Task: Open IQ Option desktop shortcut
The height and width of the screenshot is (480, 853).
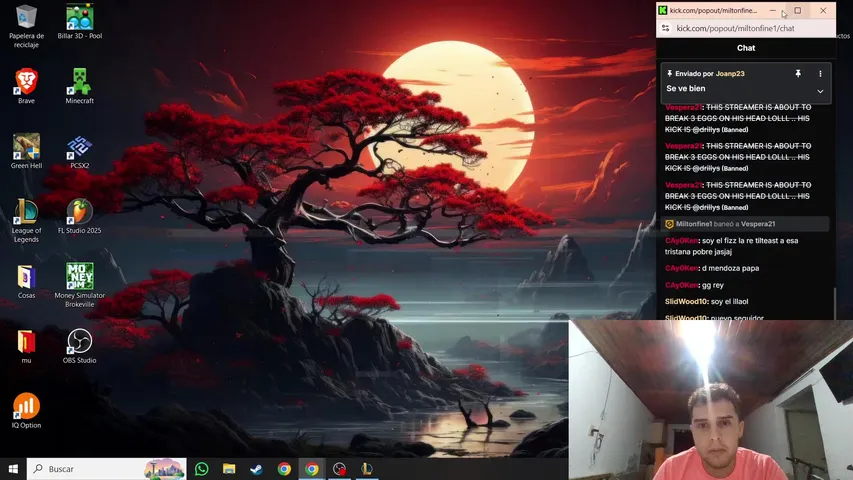Action: 26,411
